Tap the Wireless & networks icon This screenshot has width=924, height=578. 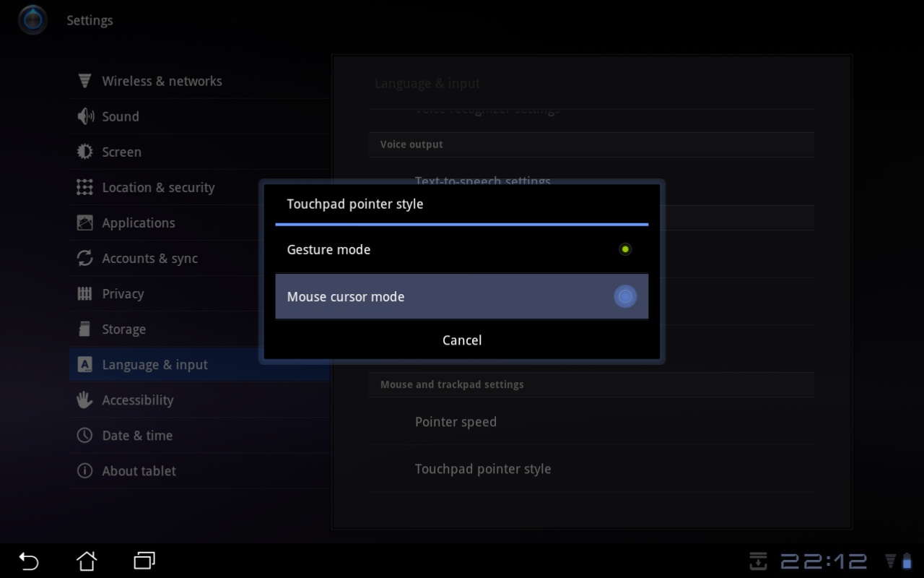click(84, 81)
